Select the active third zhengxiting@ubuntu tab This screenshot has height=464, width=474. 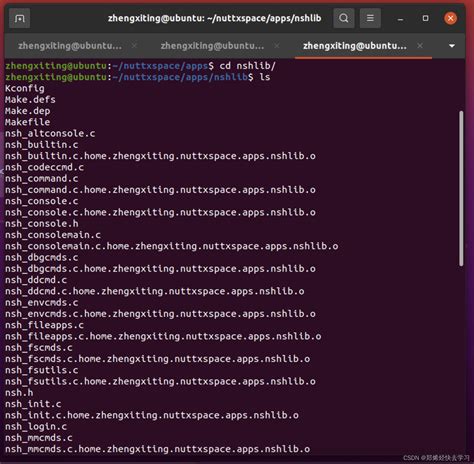pyautogui.click(x=355, y=46)
